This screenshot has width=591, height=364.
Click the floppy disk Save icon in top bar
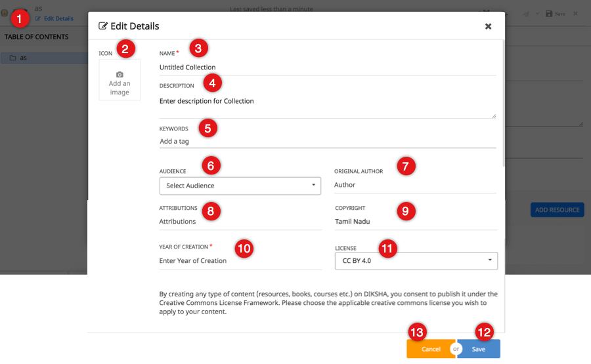click(x=549, y=13)
